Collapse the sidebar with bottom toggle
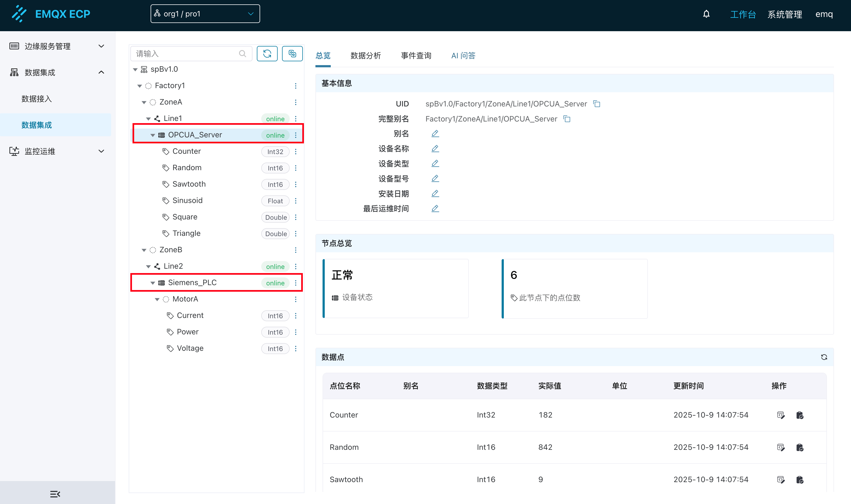 55,494
